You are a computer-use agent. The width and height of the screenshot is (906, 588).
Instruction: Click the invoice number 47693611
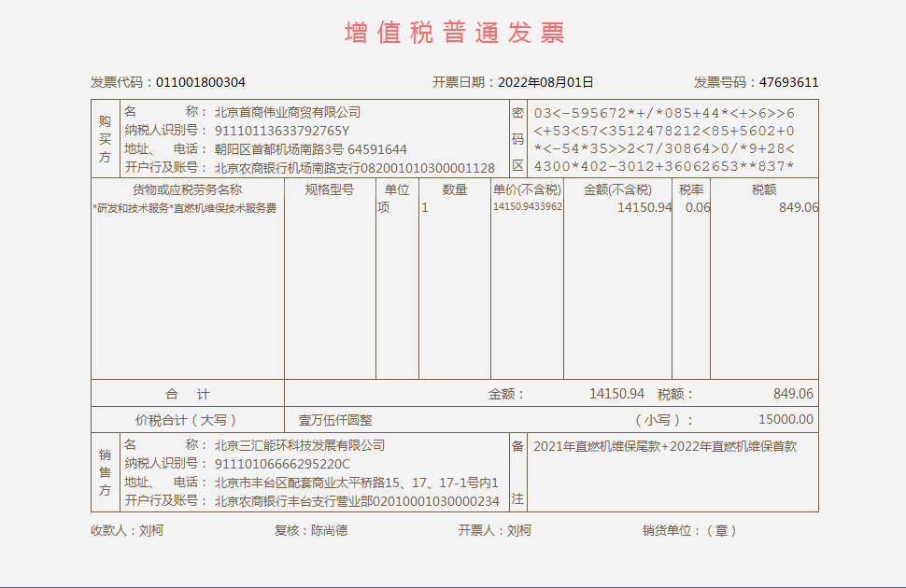(x=788, y=82)
